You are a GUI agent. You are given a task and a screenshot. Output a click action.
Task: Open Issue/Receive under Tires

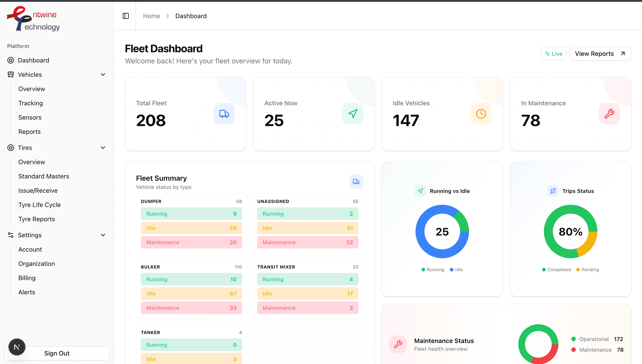tap(38, 191)
